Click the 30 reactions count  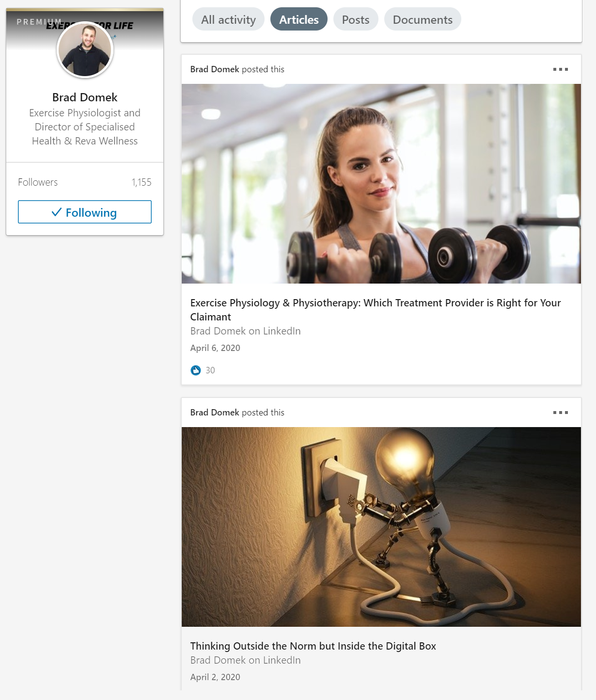click(x=210, y=370)
